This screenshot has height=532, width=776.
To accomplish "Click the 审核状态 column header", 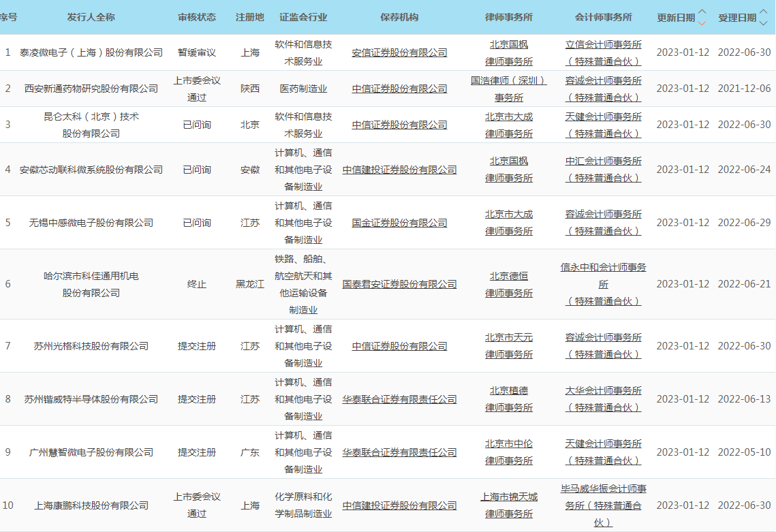I will 197,17.
